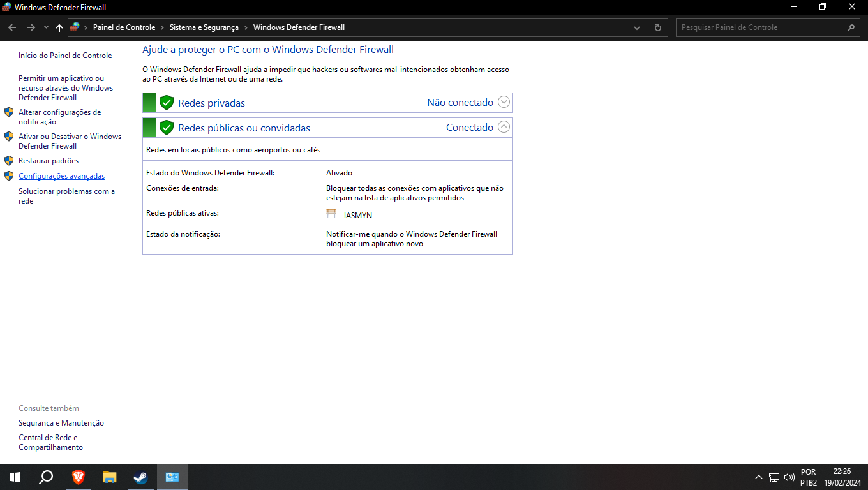Screen dimensions: 868x490
Task: Click the Up one level arrow
Action: (59, 27)
